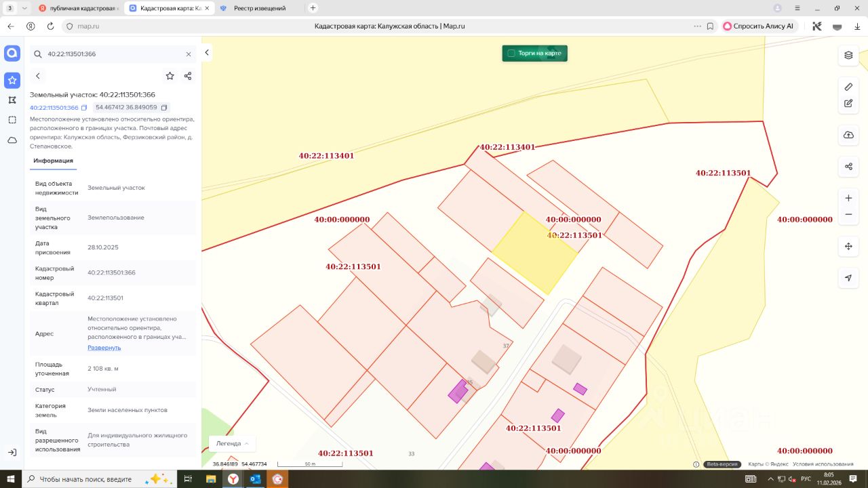The image size is (868, 488).
Task: Click the cloud upload map button
Action: (848, 135)
